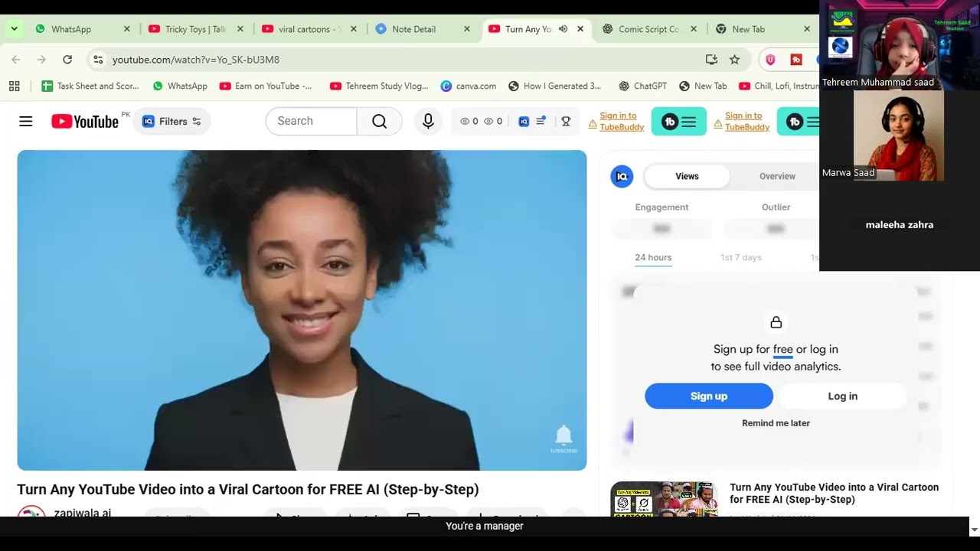Switch to the Tricky Toys tab
The height and width of the screenshot is (551, 980).
196,29
